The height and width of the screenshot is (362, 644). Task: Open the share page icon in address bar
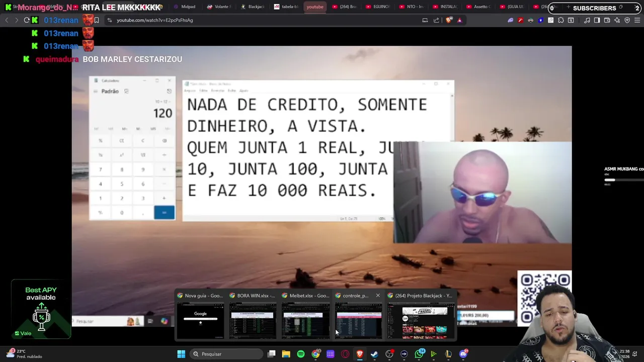tap(436, 20)
